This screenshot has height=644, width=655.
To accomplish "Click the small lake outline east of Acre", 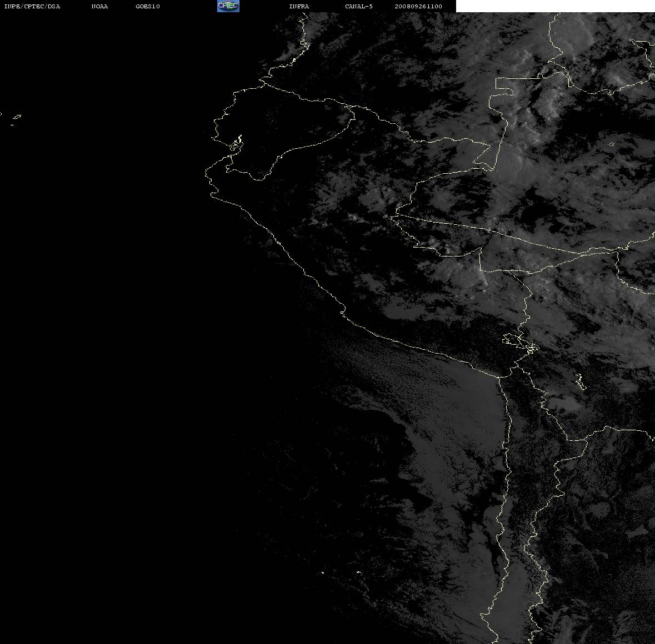I will (612, 144).
